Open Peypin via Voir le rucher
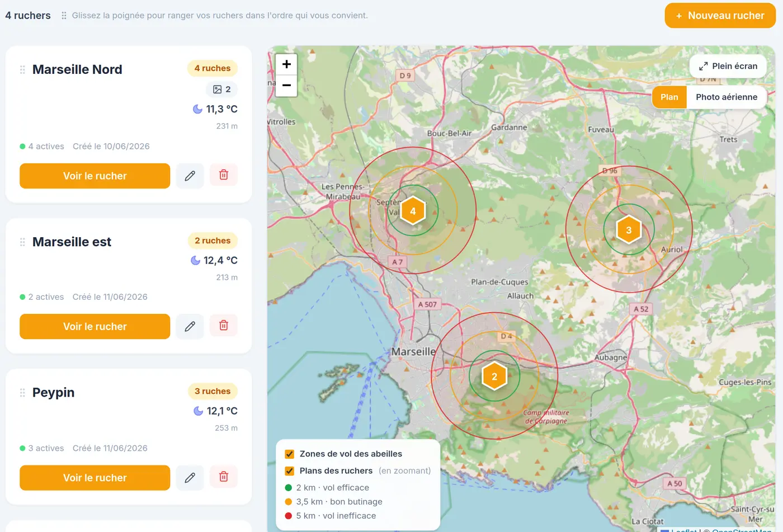Image resolution: width=783 pixels, height=532 pixels. tap(95, 478)
